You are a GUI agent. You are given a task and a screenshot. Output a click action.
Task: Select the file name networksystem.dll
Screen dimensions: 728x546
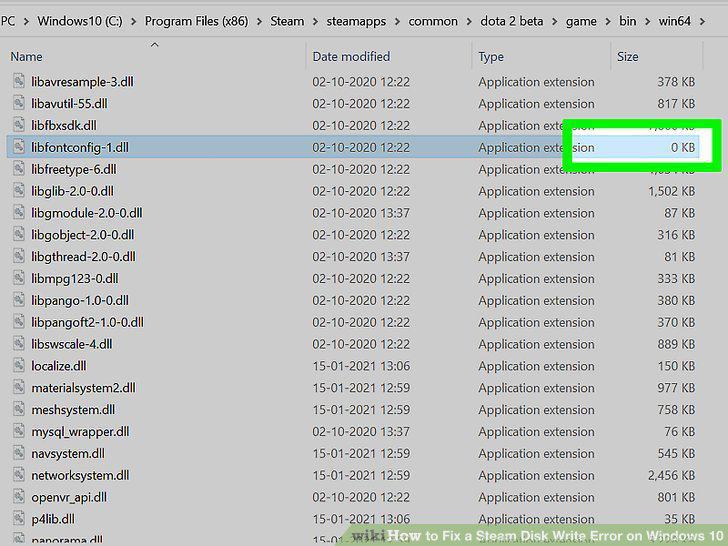[x=80, y=475]
